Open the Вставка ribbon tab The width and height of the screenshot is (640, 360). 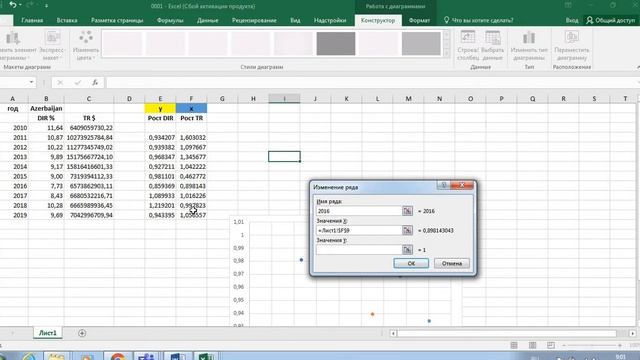(x=67, y=20)
